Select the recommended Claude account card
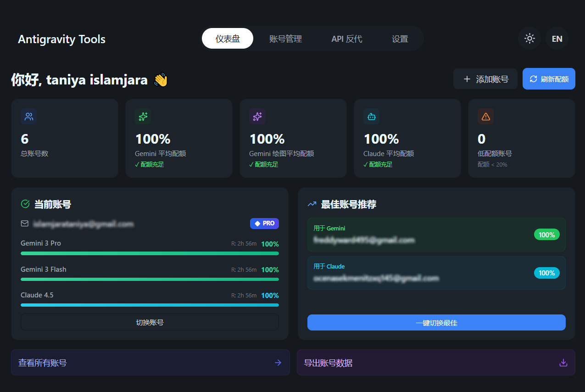This screenshot has height=392, width=585. point(436,273)
